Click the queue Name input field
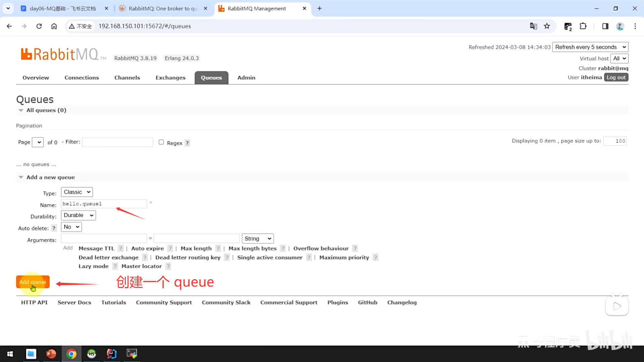This screenshot has width=644, height=362. (x=104, y=204)
